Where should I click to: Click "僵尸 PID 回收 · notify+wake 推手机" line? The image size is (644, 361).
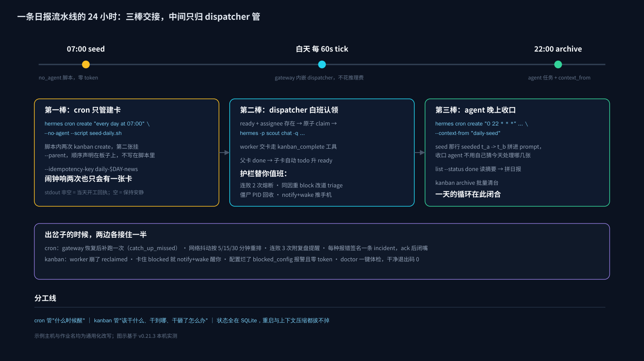click(286, 195)
